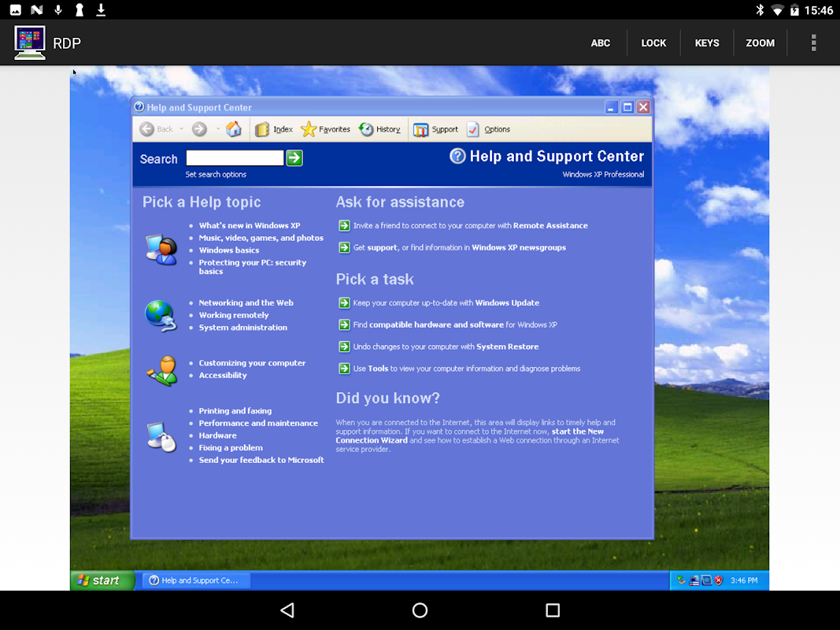Image resolution: width=840 pixels, height=630 pixels.
Task: Click the Tools green arrow icon
Action: [344, 369]
